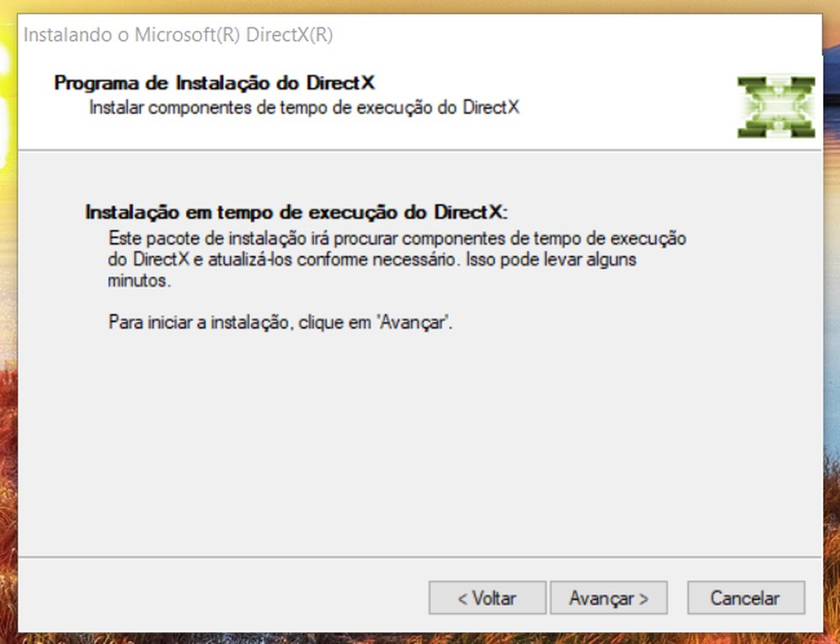840x644 pixels.
Task: Click the 'Instalar componentes de tempo de execução' subtitle
Action: pos(304,108)
